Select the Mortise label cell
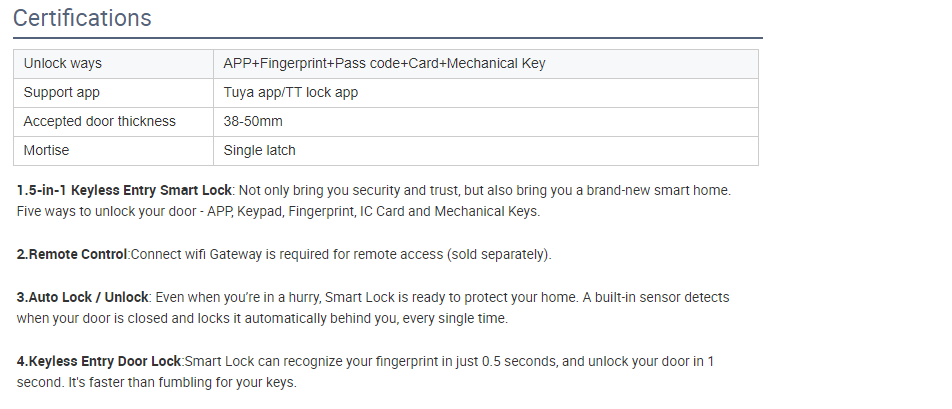This screenshot has height=409, width=952. pyautogui.click(x=114, y=150)
